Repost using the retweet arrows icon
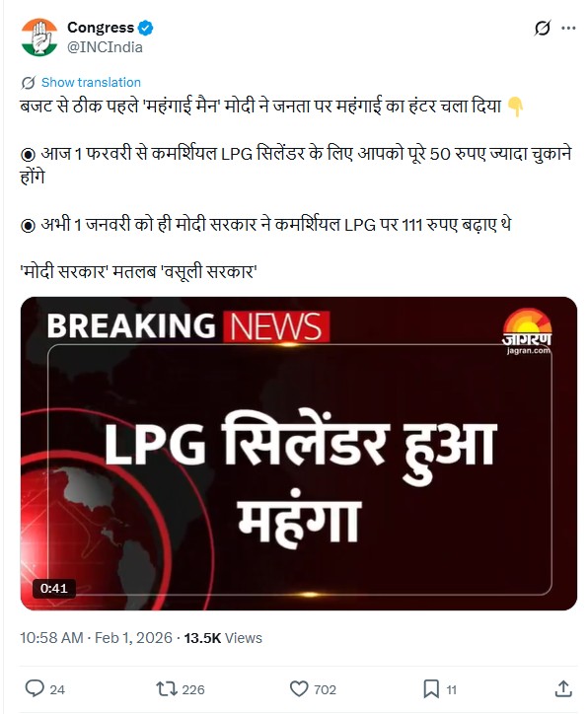The image size is (588, 714). point(167,689)
